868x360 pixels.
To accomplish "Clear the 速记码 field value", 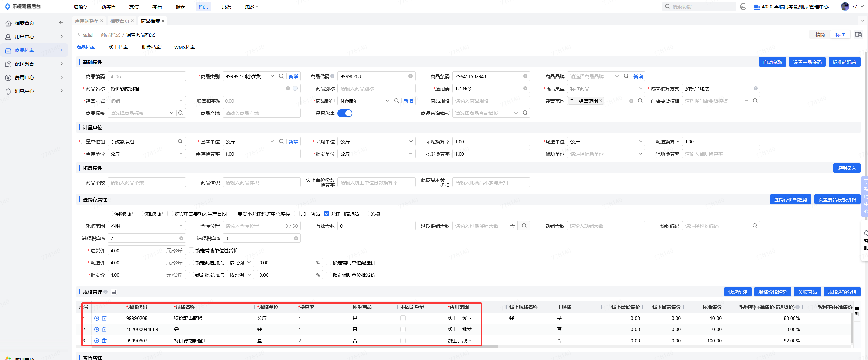I will coord(525,89).
